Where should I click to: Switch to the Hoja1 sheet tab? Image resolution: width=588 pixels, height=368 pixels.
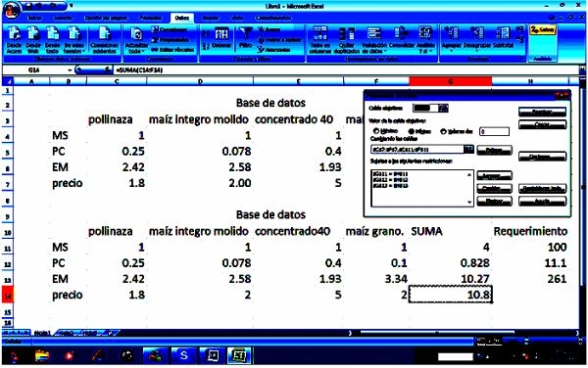pyautogui.click(x=42, y=333)
